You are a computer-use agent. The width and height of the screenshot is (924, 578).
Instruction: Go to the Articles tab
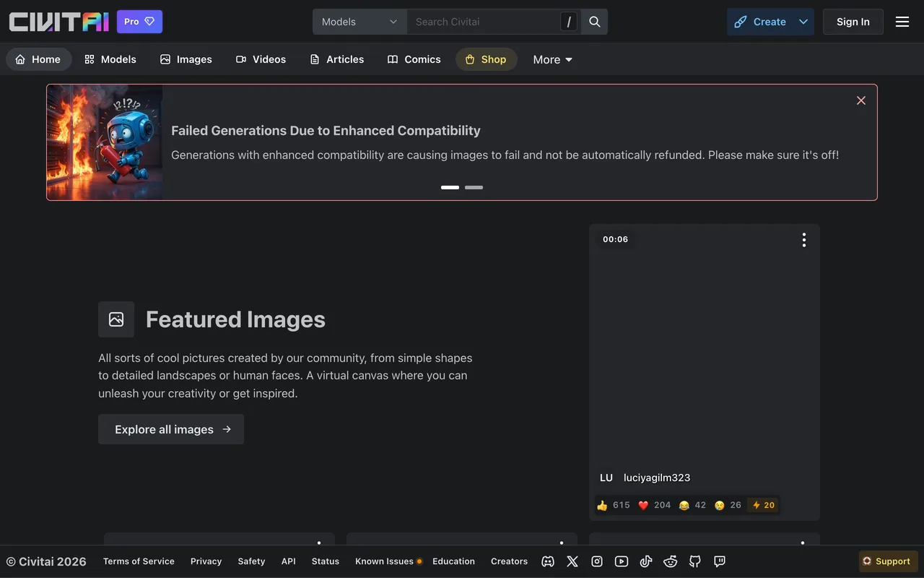point(336,59)
